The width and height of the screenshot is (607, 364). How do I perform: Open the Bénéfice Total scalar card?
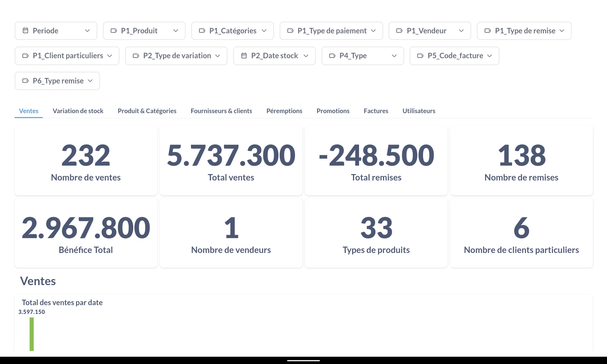click(x=86, y=233)
